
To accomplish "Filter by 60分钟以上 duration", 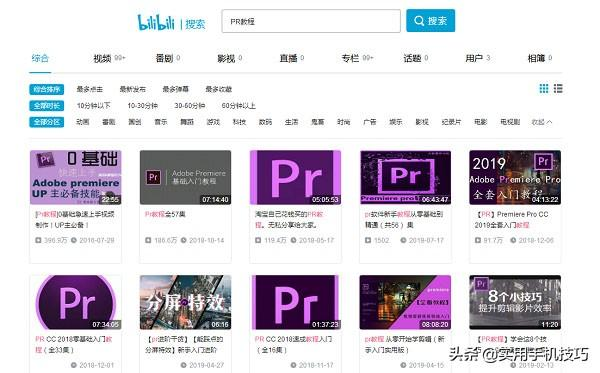I will pos(238,106).
